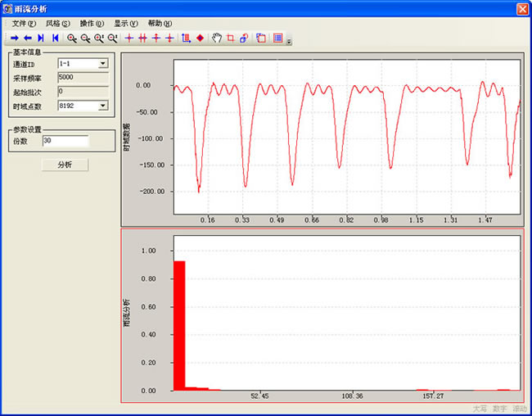Click the blue left arrow toolbar icon
Screen dimensions: 532x416
(27, 38)
